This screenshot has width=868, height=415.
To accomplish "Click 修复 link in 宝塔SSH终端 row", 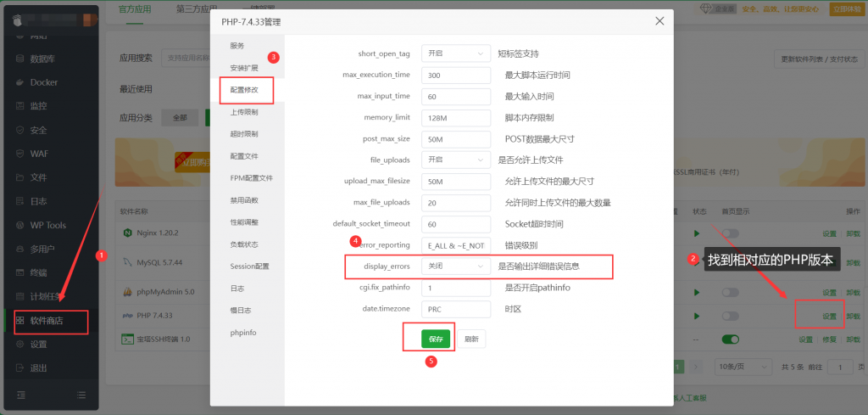I will [829, 339].
